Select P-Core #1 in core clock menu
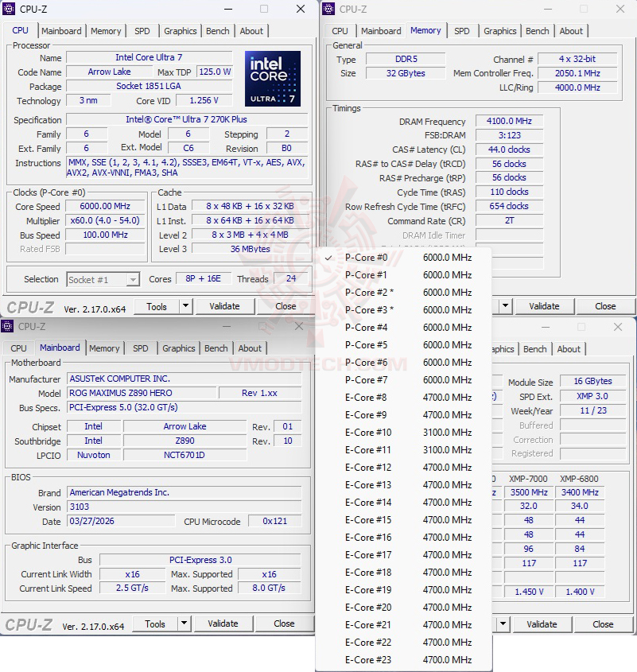637x672 pixels. coord(403,274)
